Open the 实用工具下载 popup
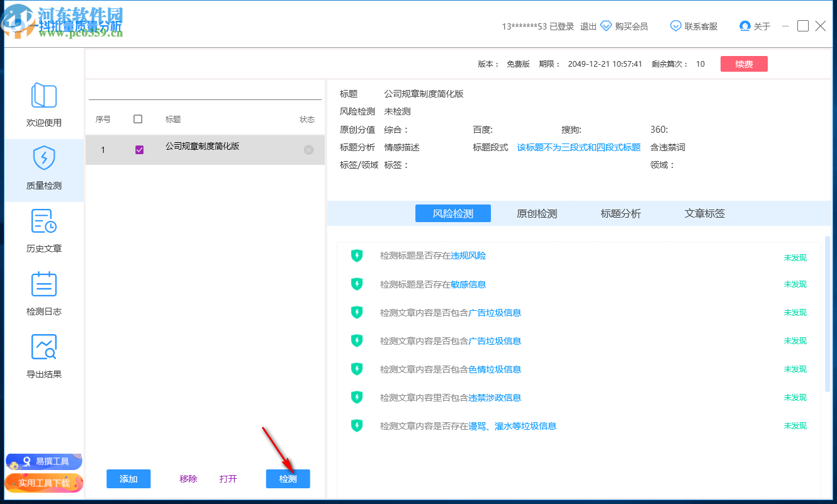 (43, 483)
